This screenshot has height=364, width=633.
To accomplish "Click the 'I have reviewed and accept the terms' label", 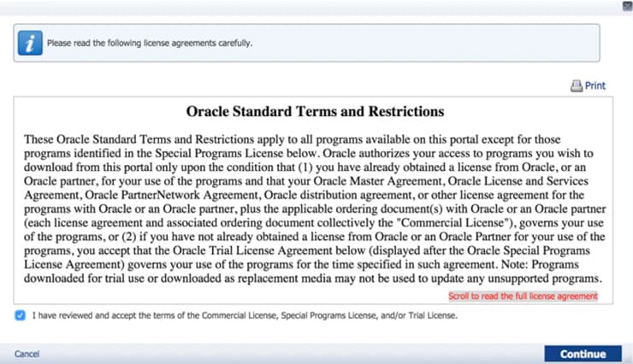I will click(245, 315).
